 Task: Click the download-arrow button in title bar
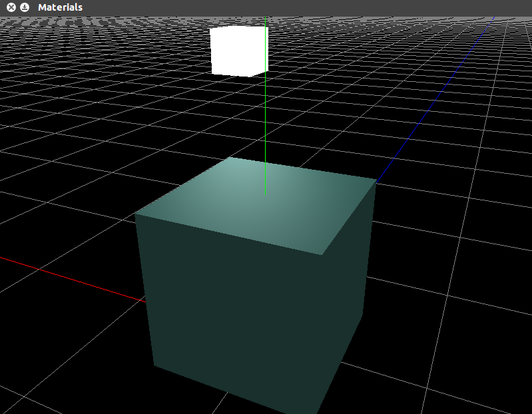click(25, 7)
